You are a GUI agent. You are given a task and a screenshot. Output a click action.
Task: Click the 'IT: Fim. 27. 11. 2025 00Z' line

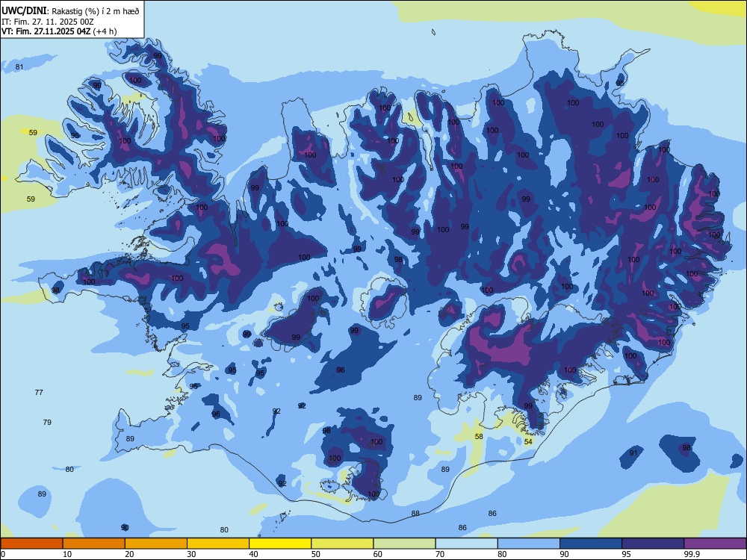(x=47, y=22)
